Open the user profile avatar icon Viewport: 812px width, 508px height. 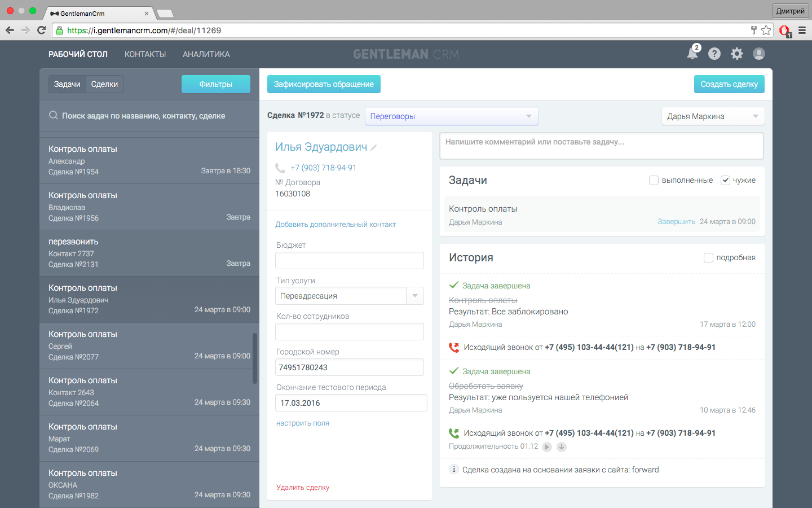pos(759,54)
